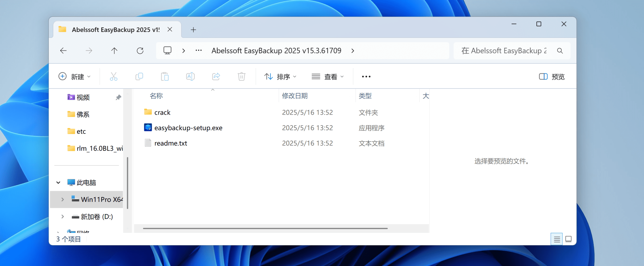The image size is (644, 266).
Task: Open the 查看 view dropdown
Action: [x=328, y=77]
